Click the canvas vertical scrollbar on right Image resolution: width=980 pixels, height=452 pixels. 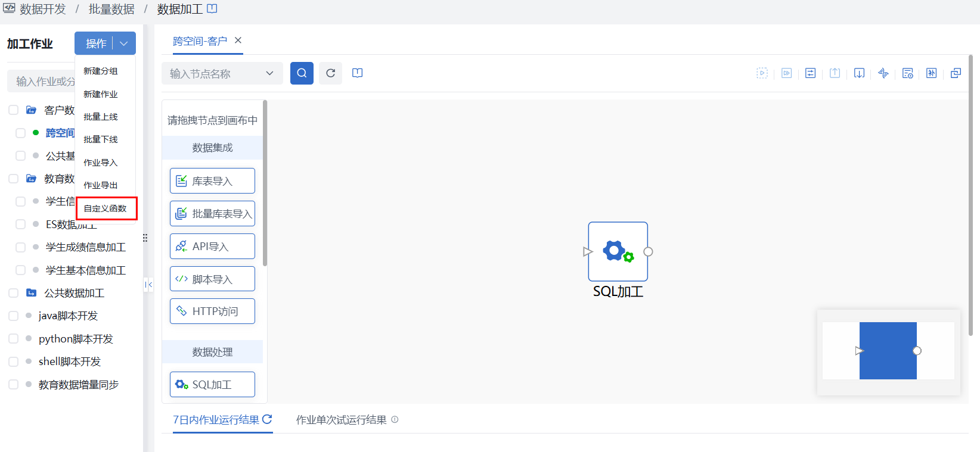click(x=970, y=195)
